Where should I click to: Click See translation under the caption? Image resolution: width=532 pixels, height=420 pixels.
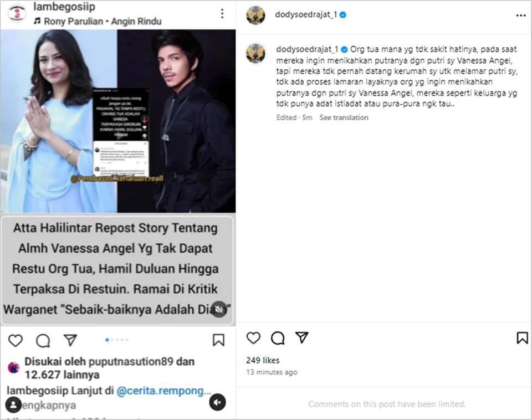pyautogui.click(x=344, y=117)
